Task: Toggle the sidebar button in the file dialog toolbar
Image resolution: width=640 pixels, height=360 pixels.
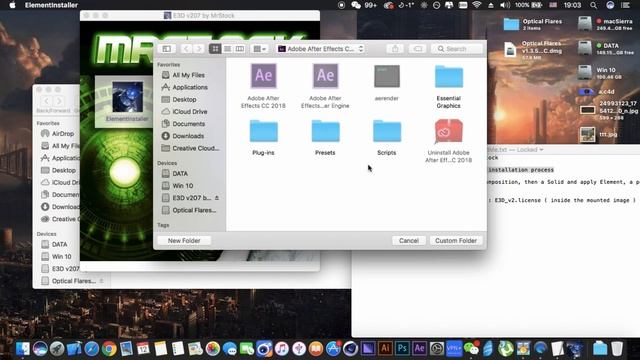Action: 167,49
